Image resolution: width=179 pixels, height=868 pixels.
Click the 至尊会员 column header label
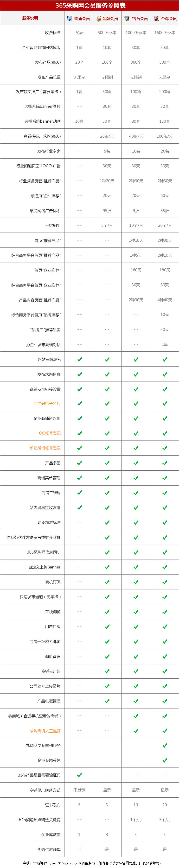coord(169,19)
